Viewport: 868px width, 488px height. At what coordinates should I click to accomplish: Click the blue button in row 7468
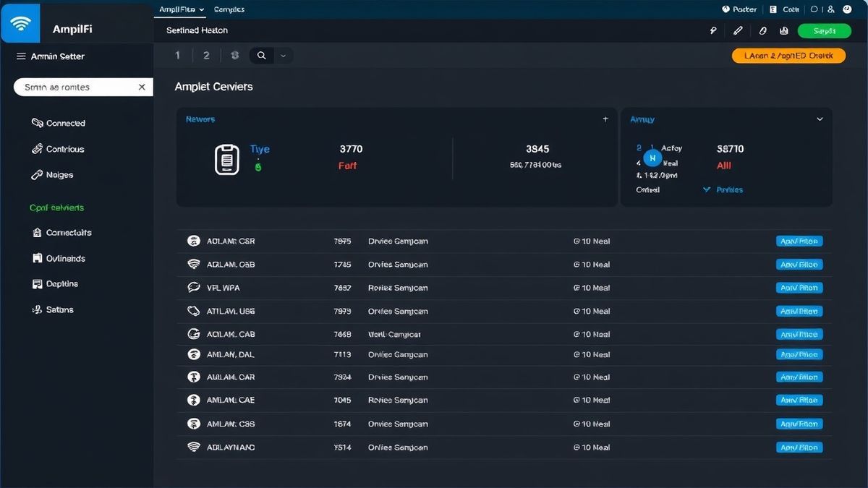[799, 335]
